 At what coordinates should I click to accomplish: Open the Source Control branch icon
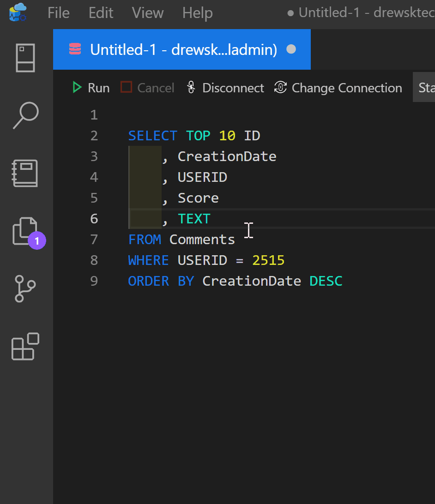tap(25, 288)
